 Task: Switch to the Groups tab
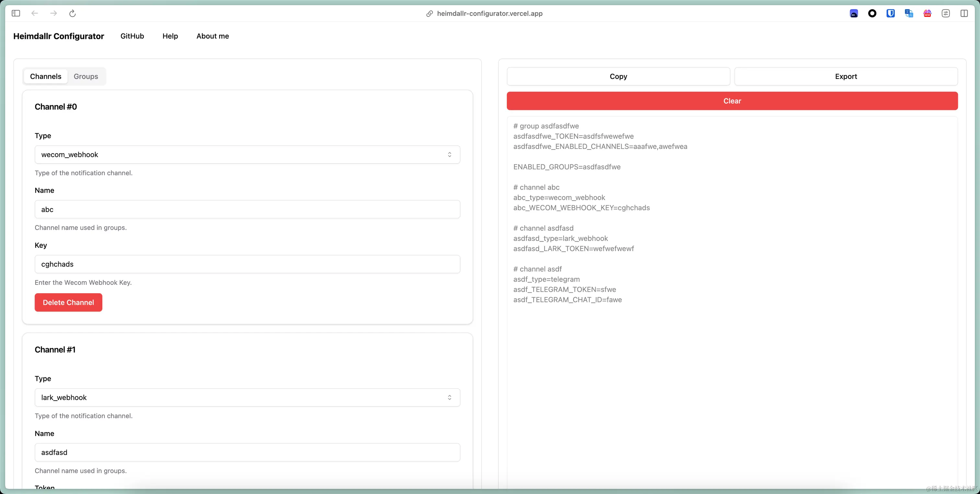(x=86, y=77)
